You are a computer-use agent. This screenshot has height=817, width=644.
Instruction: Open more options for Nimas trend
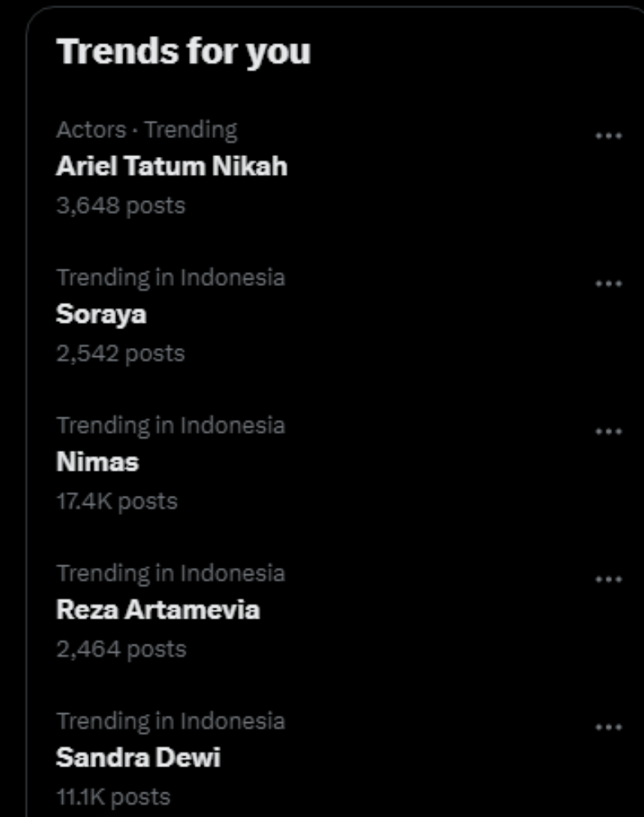coord(609,431)
